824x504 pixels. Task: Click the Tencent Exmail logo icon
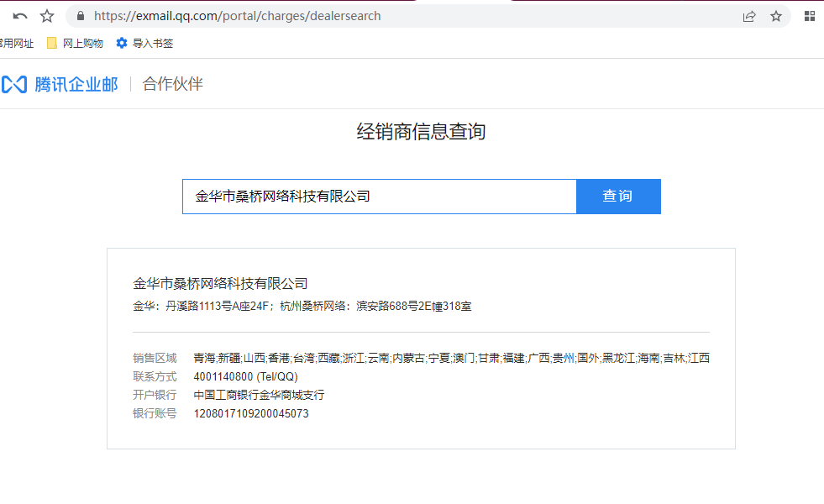(x=13, y=84)
